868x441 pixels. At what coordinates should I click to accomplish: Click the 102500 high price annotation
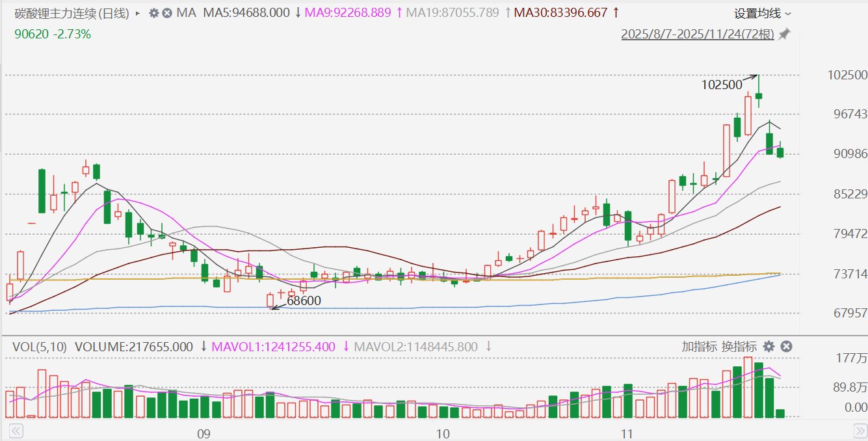coord(721,85)
